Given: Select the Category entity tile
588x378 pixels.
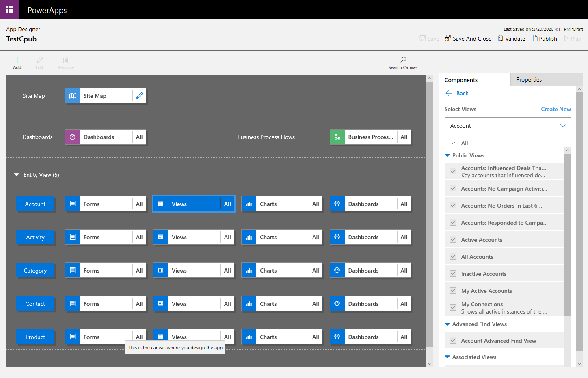Looking at the screenshot, I should click(x=35, y=271).
